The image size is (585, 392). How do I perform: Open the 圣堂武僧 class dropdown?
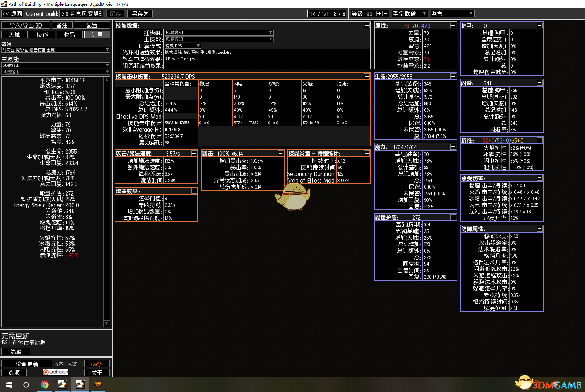409,13
